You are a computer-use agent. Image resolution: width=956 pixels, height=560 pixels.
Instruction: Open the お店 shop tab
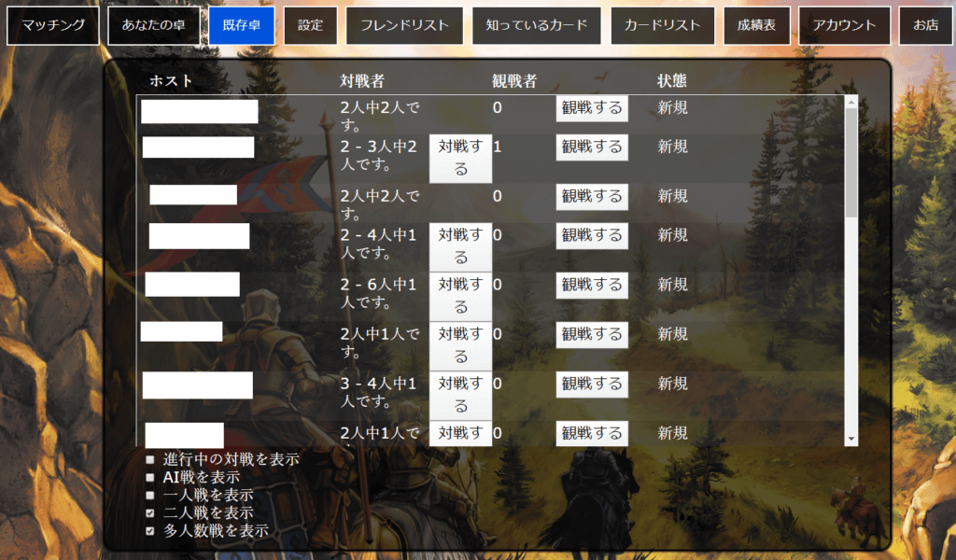[x=925, y=25]
